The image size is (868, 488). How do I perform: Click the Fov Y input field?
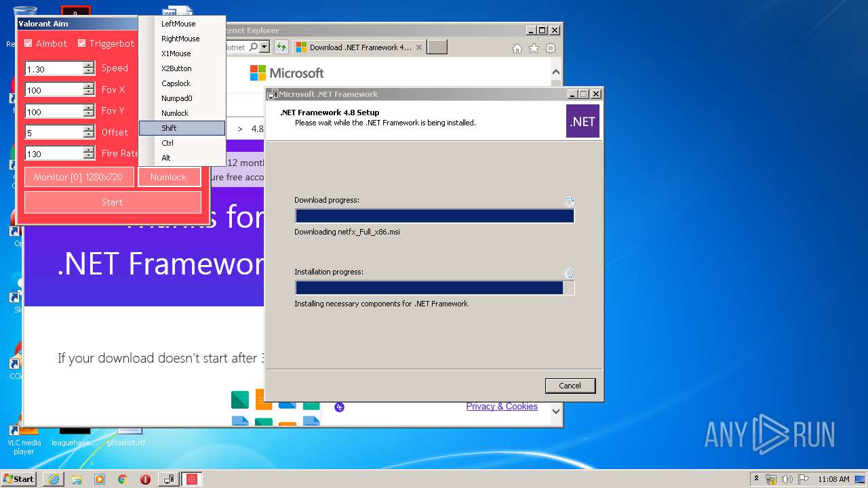pos(54,111)
